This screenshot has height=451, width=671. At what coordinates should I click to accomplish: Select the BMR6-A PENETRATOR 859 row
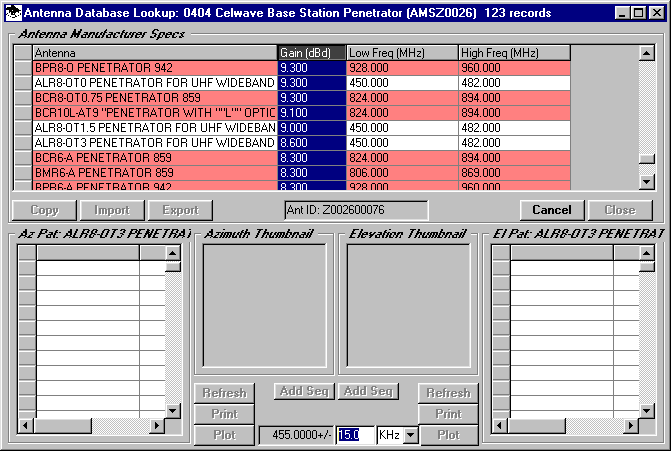click(292, 172)
